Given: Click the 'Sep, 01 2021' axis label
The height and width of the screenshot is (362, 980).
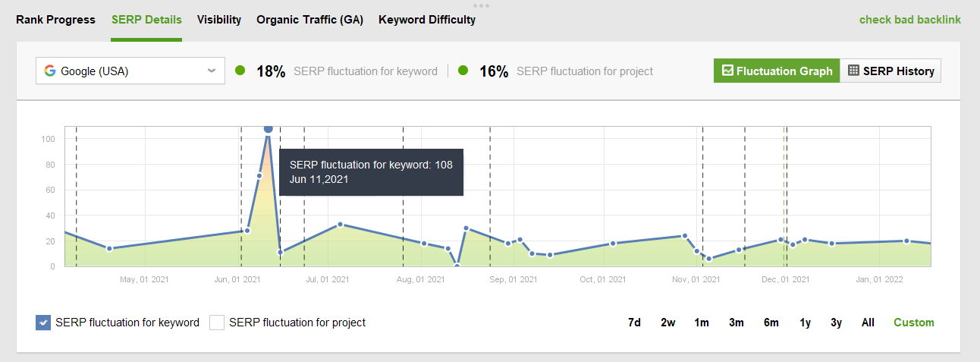Looking at the screenshot, I should (x=514, y=279).
